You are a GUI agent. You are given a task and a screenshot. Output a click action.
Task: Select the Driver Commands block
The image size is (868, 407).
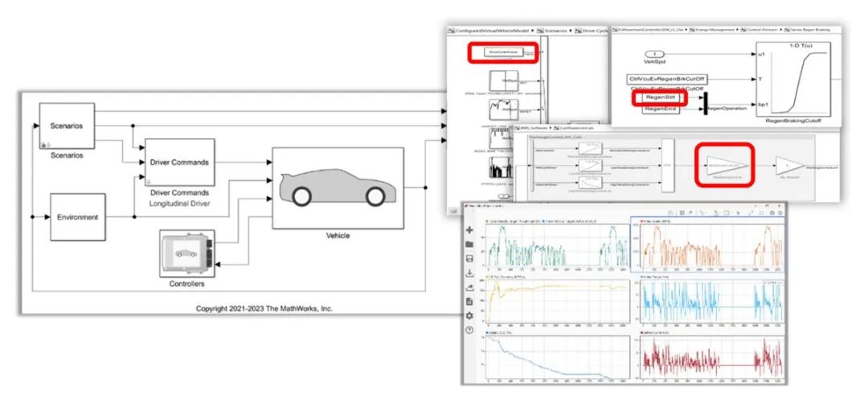(179, 162)
